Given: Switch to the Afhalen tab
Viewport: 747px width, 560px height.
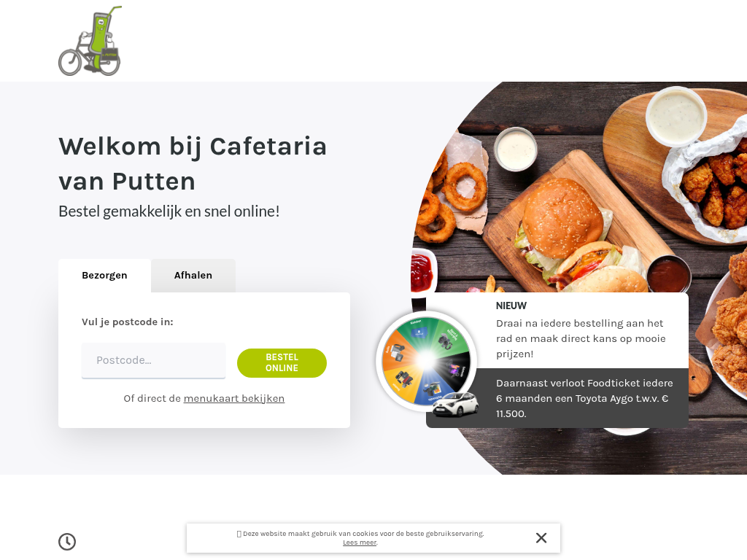Looking at the screenshot, I should [x=193, y=275].
